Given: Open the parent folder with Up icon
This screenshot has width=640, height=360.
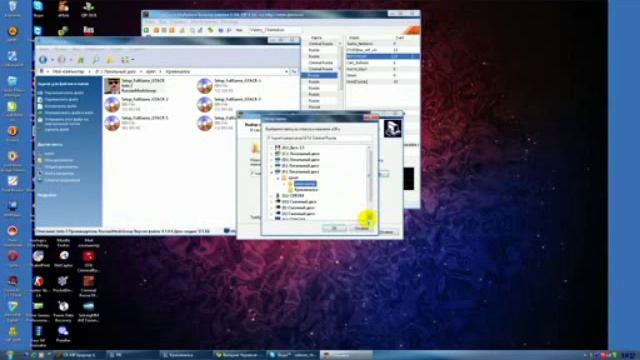Looking at the screenshot, I should [80, 60].
